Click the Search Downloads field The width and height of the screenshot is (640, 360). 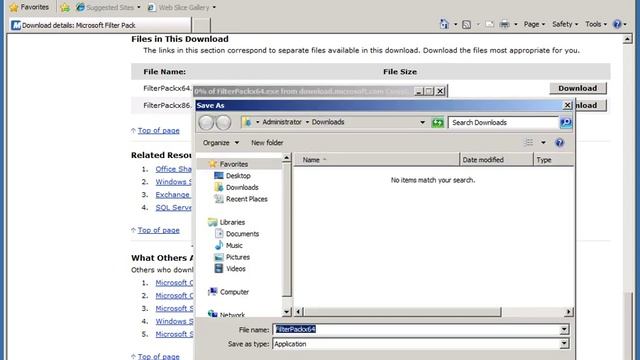(x=503, y=122)
